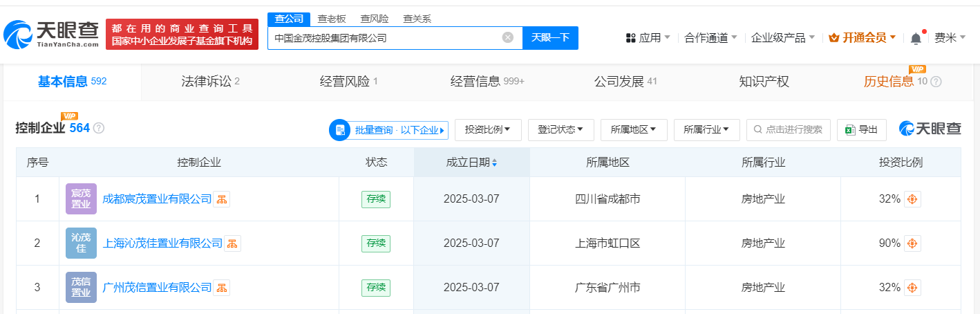Click the investment ratio target icon beside 90%
This screenshot has height=314, width=980.
[x=912, y=243]
